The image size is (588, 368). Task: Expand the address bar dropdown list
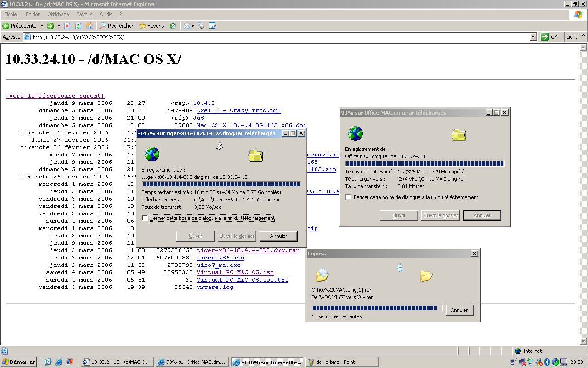point(533,37)
